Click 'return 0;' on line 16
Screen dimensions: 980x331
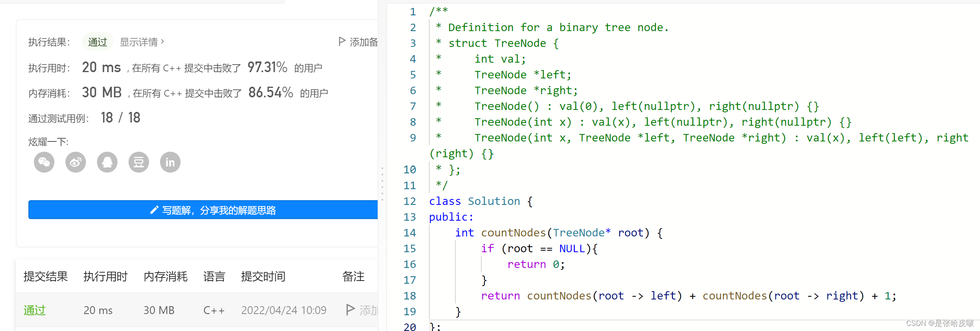pos(536,264)
